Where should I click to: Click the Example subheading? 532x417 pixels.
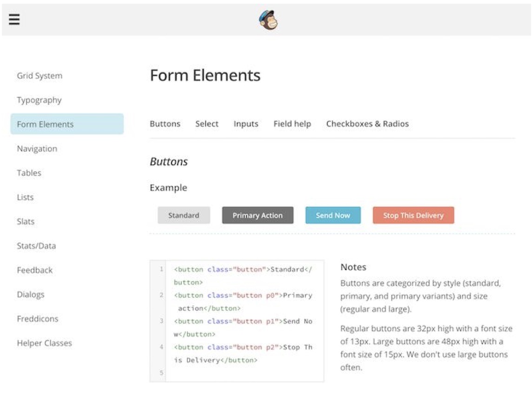[168, 188]
